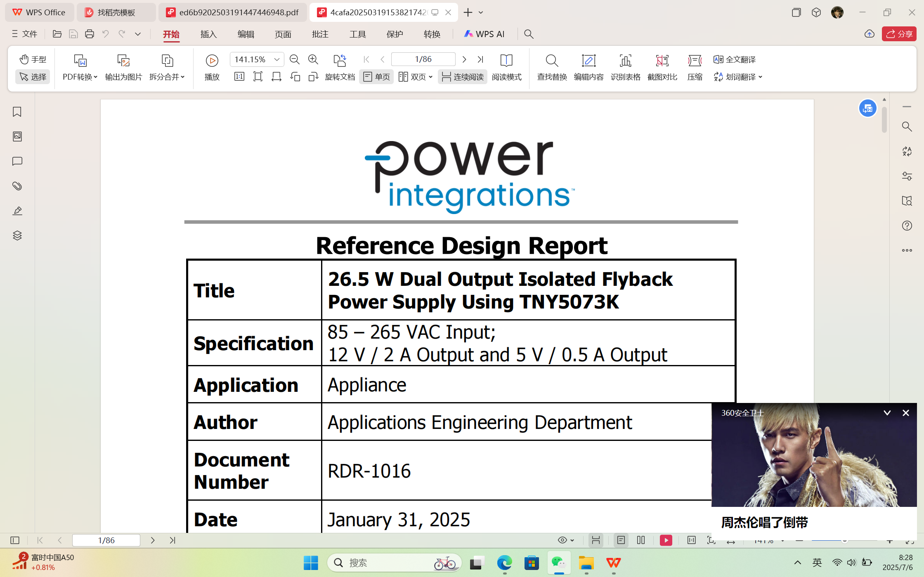
Task: Click status bar red play button
Action: [x=666, y=540]
